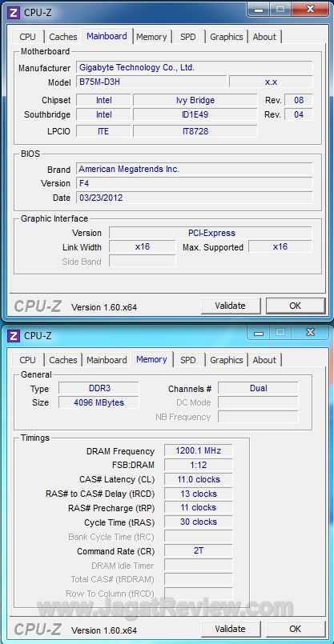The height and width of the screenshot is (644, 334).
Task: Show the About tab in the bottom window
Action: click(x=264, y=360)
